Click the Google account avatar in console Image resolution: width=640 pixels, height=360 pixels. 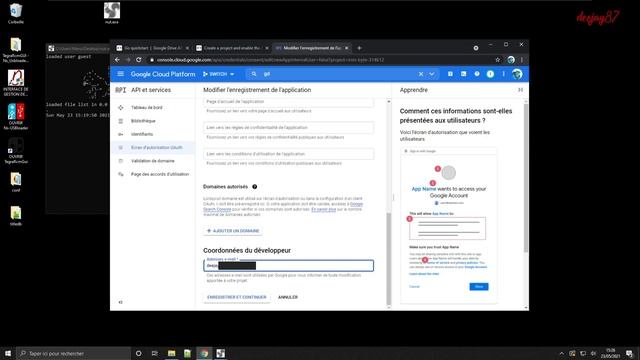(x=517, y=74)
